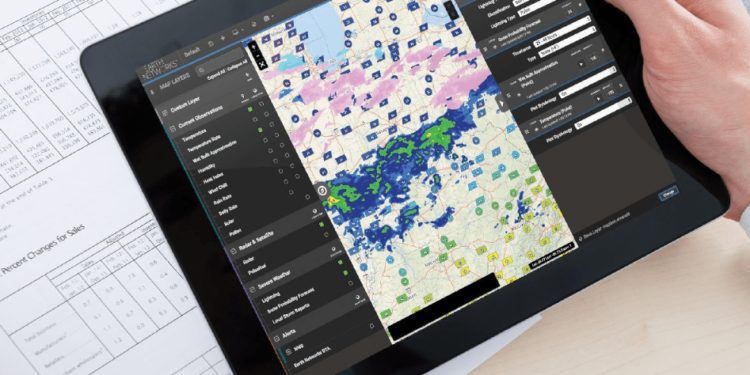Click the MAP LAYERS panel header
The image size is (750, 375).
175,81
